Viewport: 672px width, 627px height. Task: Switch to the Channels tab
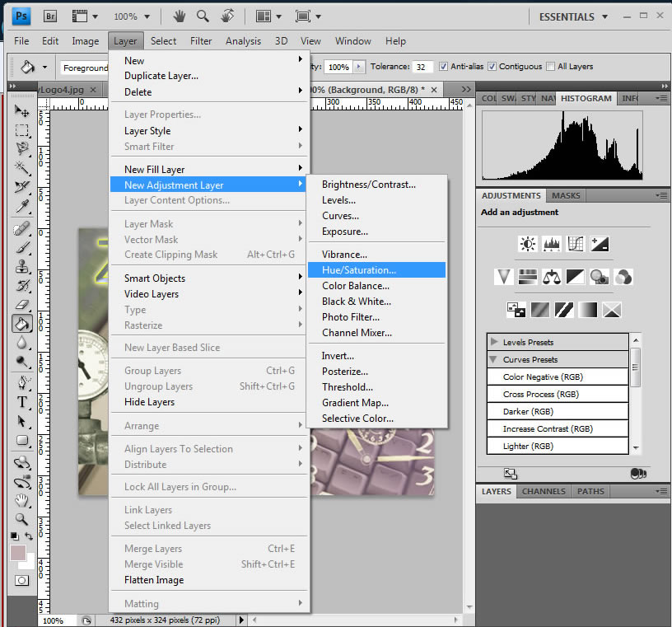544,492
